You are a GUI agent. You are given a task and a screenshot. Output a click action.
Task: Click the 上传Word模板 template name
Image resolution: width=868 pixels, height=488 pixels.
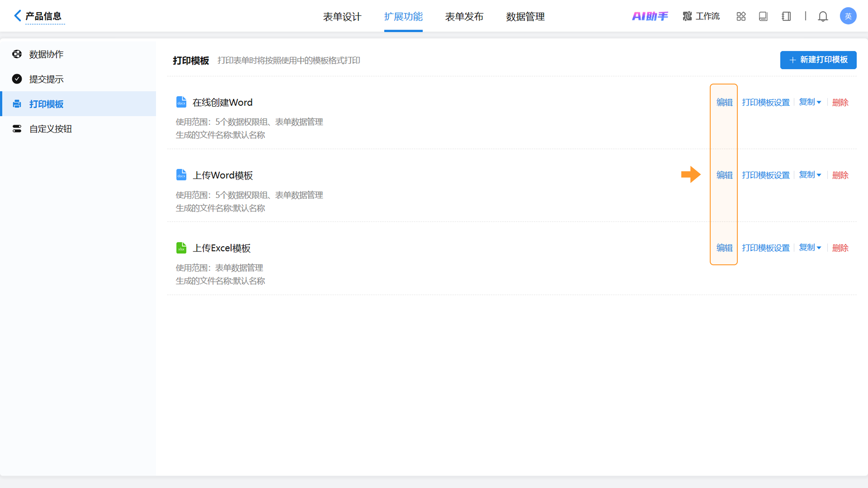(222, 175)
